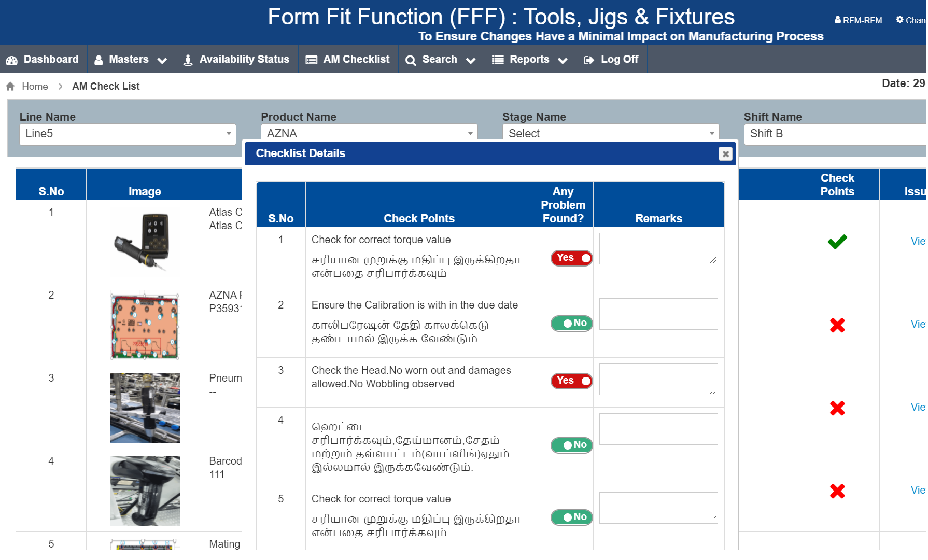Click View link in row 4
This screenshot has width=928, height=560.
coord(918,490)
